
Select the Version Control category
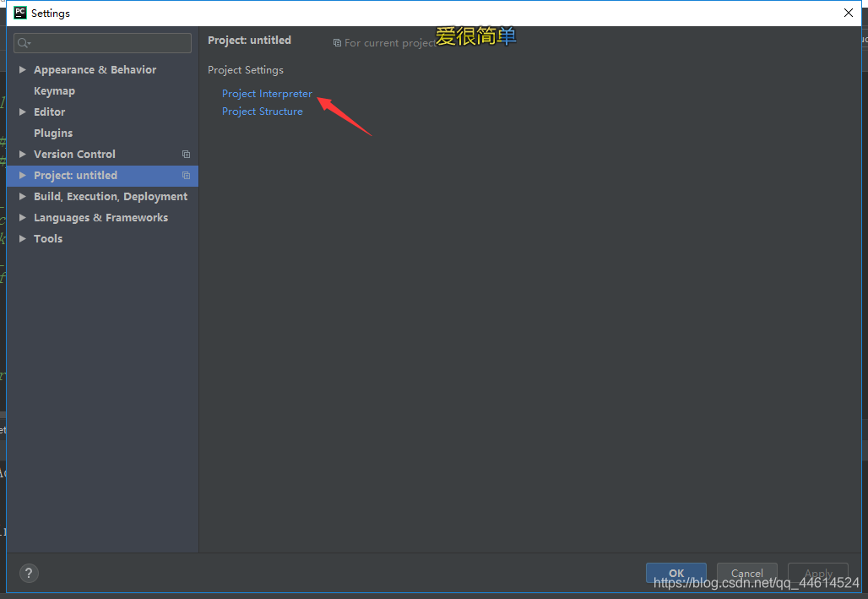[x=75, y=154]
